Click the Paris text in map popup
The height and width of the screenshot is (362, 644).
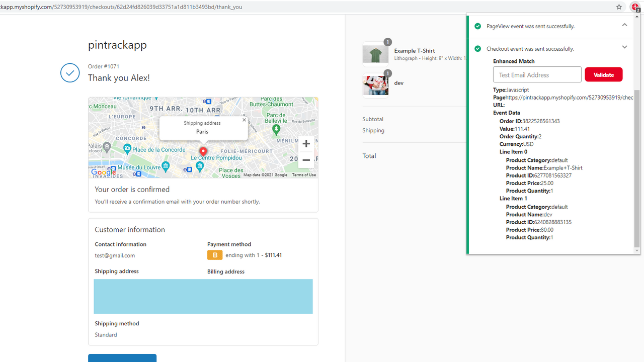[202, 132]
